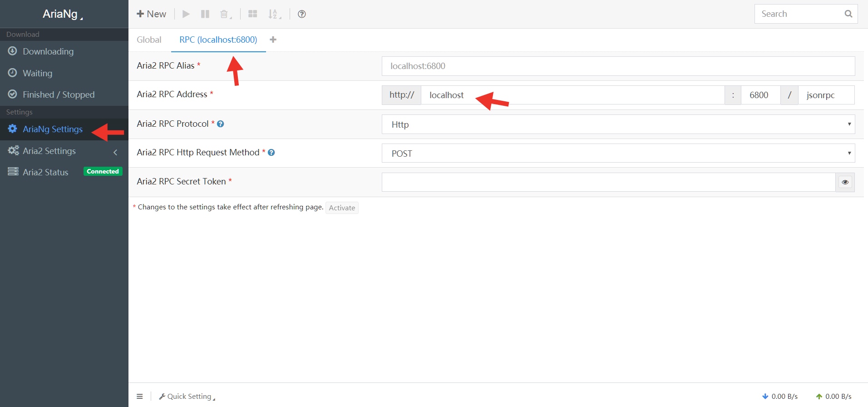Open the sort order A-Z dropdown
Screen dimensions: 868x407
tap(274, 14)
